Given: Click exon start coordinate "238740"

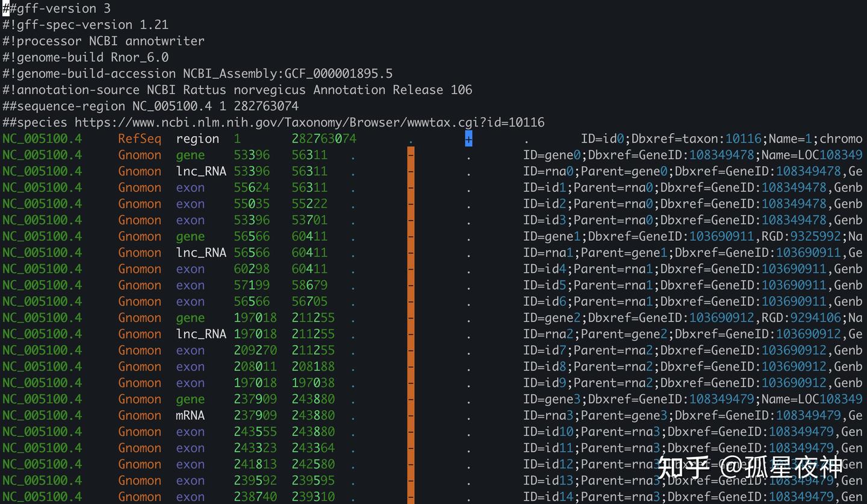Looking at the screenshot, I should tap(255, 496).
